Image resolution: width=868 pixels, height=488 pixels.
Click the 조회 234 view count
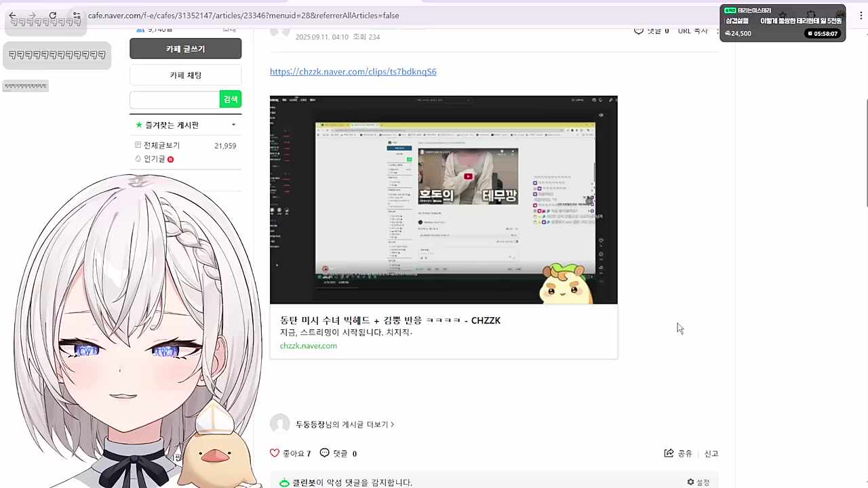[366, 37]
